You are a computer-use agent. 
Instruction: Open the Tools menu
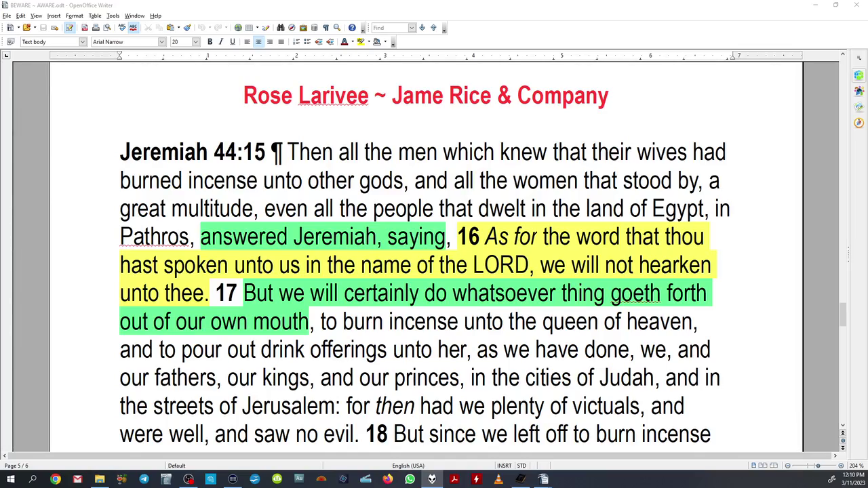click(113, 16)
